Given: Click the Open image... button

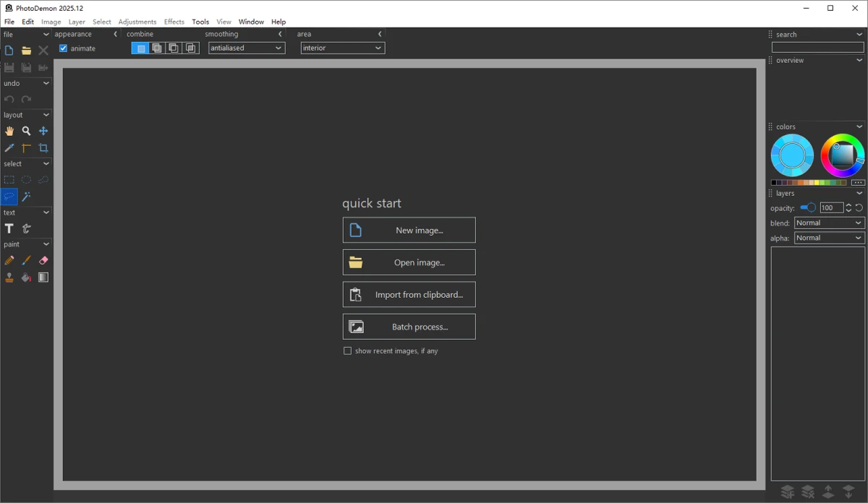Looking at the screenshot, I should (x=409, y=262).
